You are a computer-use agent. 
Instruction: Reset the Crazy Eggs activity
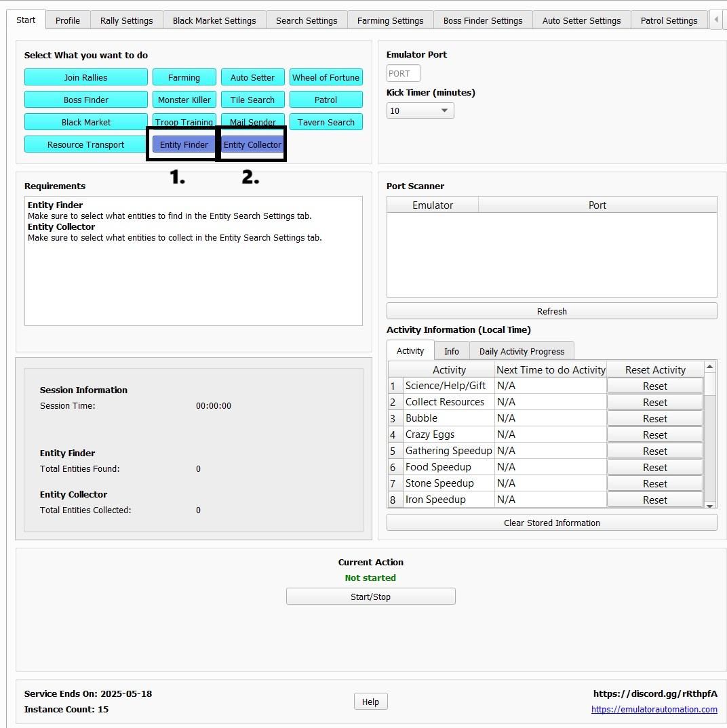tap(655, 434)
